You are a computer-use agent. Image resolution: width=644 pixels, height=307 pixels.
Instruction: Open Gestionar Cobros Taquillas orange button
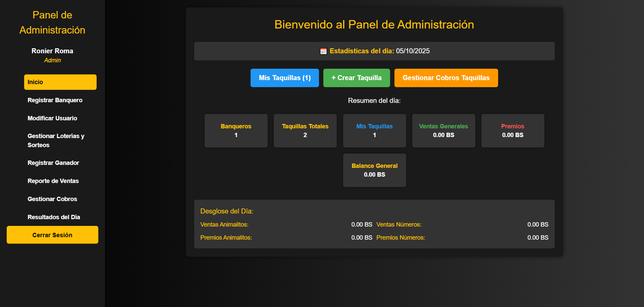[446, 78]
